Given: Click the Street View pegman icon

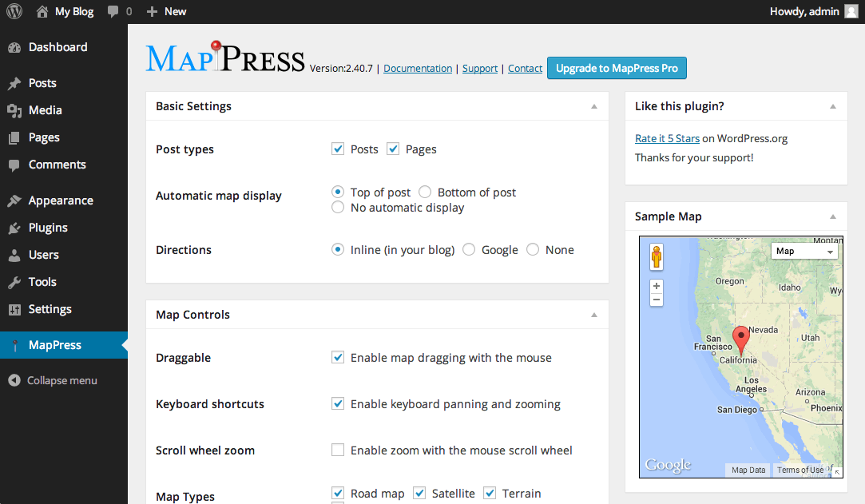Looking at the screenshot, I should [657, 257].
